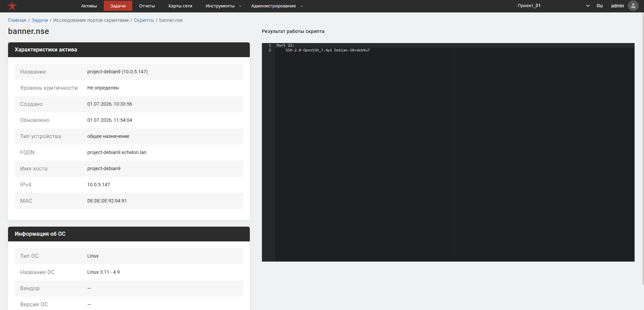644x310 pixels.
Task: Click the Характеристики актива panel header
Action: 129,50
